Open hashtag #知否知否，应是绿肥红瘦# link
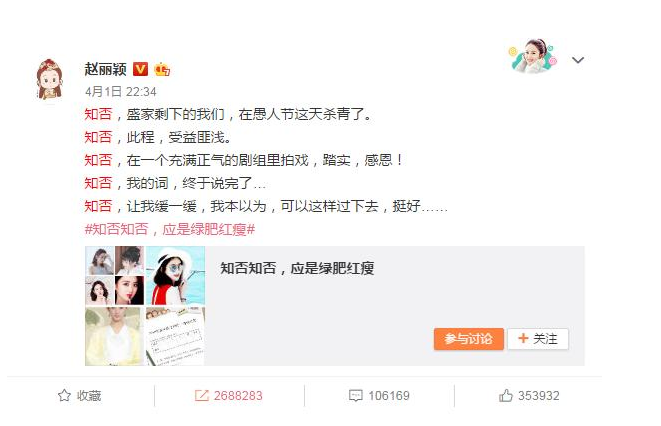This screenshot has width=661, height=426. click(x=170, y=230)
